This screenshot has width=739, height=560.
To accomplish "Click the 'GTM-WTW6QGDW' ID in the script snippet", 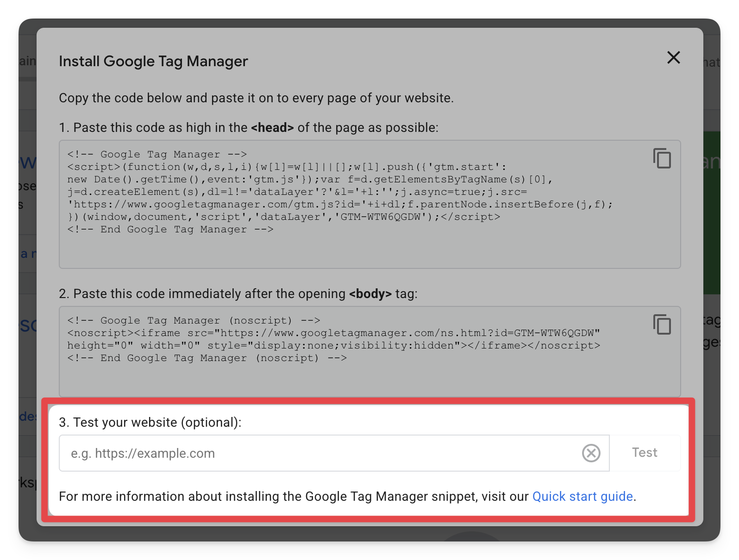I will (x=381, y=217).
